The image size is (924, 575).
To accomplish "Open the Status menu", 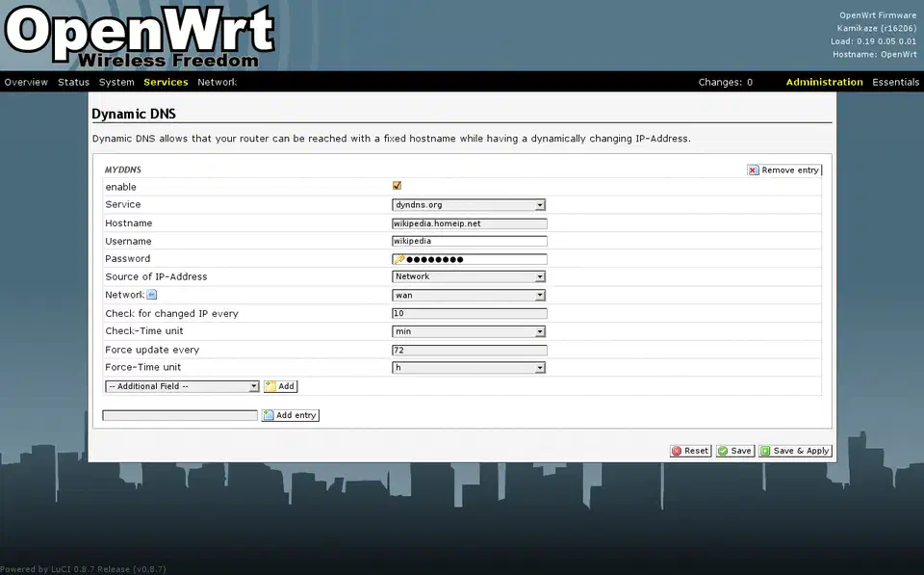I will point(74,82).
